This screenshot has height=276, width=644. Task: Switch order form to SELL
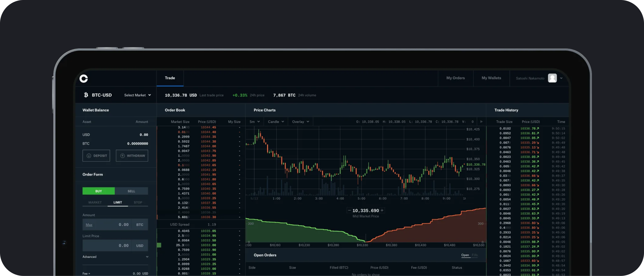[131, 191]
